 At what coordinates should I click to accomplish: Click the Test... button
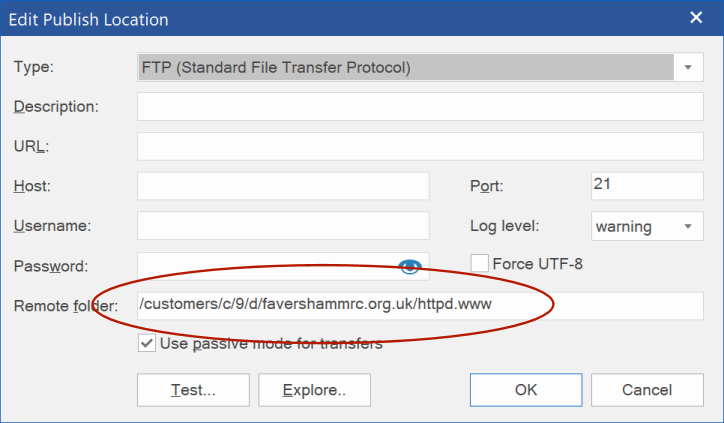[x=193, y=390]
